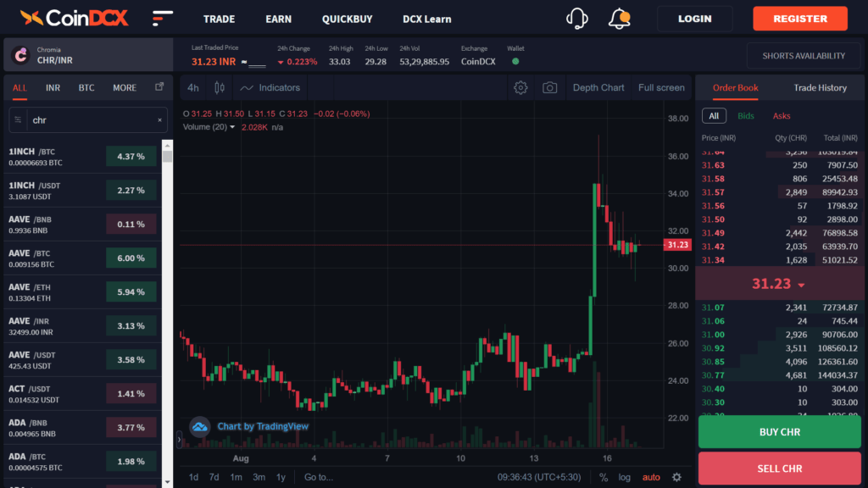Image resolution: width=868 pixels, height=488 pixels.
Task: Select the candlestick chart type icon
Action: click(220, 87)
